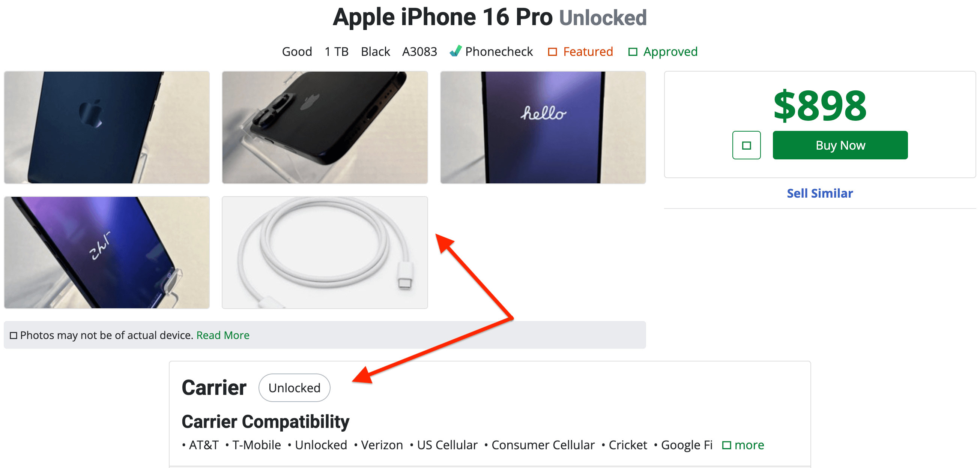The height and width of the screenshot is (468, 980).
Task: Open the Read More link about photos
Action: (222, 335)
